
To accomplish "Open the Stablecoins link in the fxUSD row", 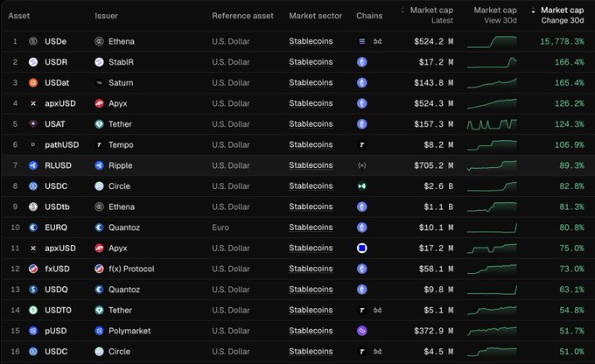I will [x=311, y=269].
